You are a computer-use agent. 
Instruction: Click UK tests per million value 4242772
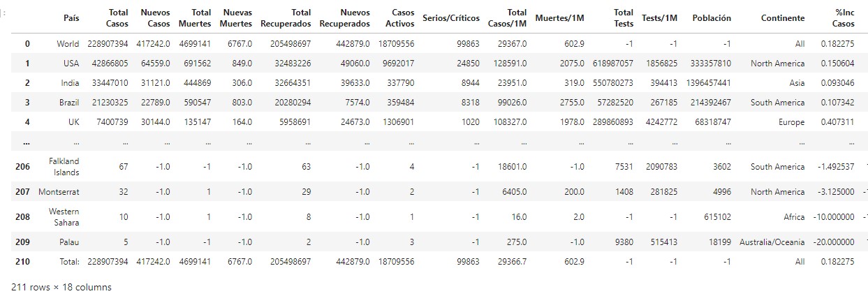point(661,122)
